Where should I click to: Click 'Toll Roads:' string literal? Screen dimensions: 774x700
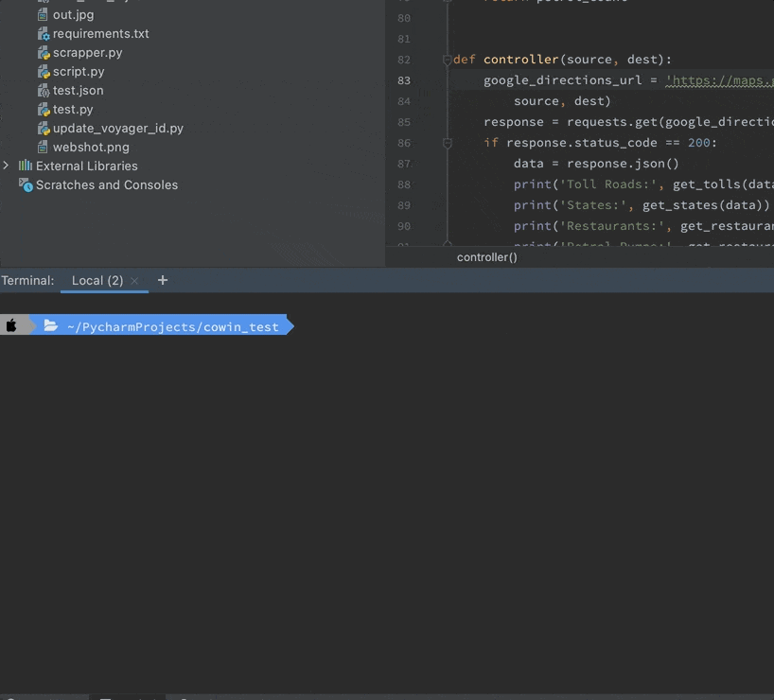coord(607,184)
